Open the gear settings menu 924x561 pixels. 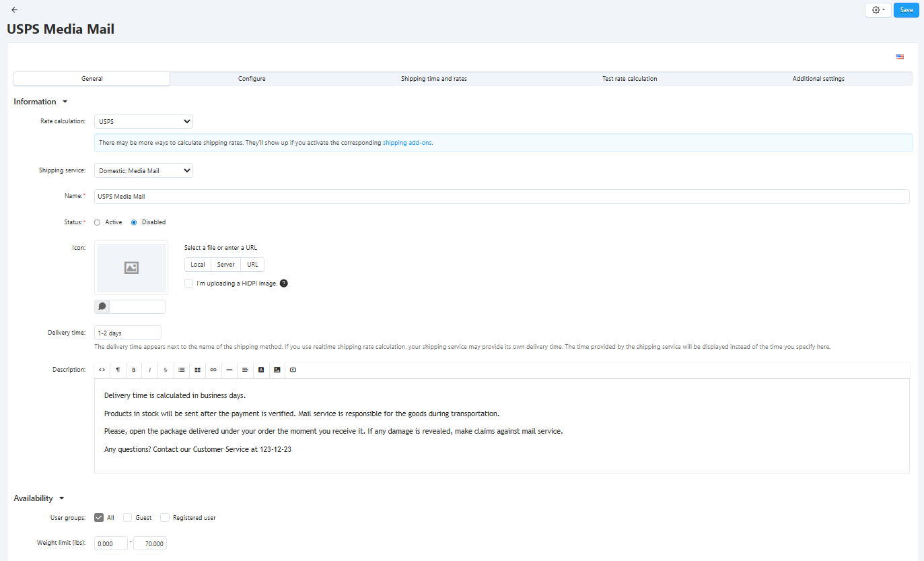tap(878, 10)
